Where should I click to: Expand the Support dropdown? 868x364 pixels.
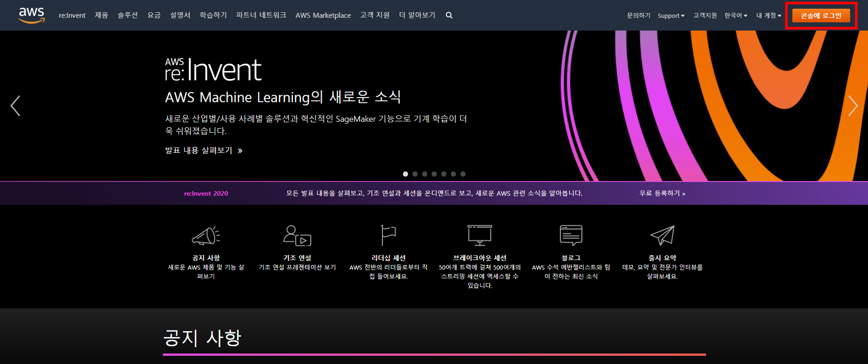click(671, 16)
